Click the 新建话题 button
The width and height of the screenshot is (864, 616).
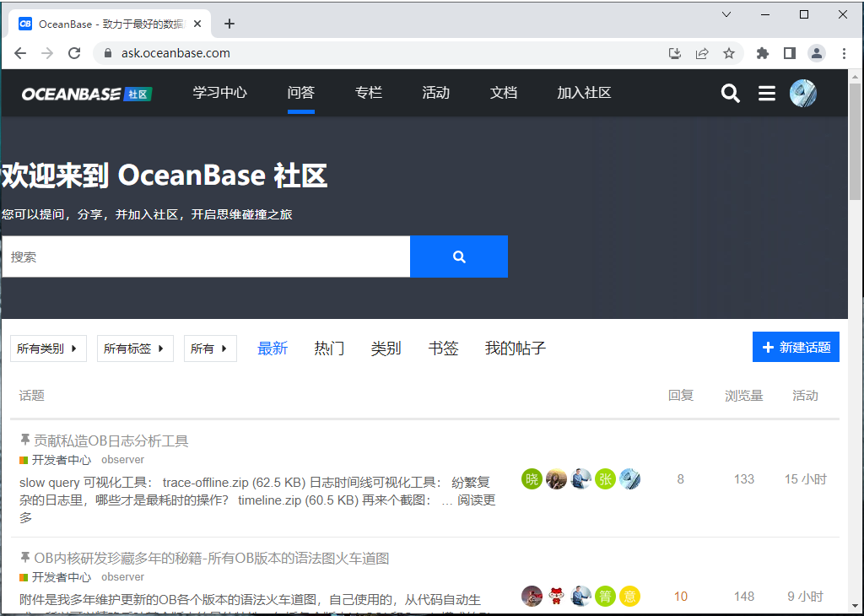[796, 347]
